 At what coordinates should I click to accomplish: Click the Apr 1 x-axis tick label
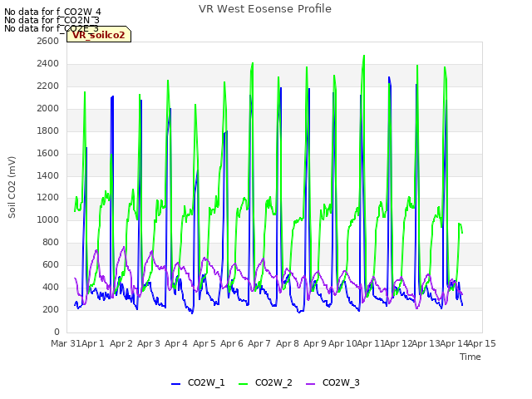point(93,343)
